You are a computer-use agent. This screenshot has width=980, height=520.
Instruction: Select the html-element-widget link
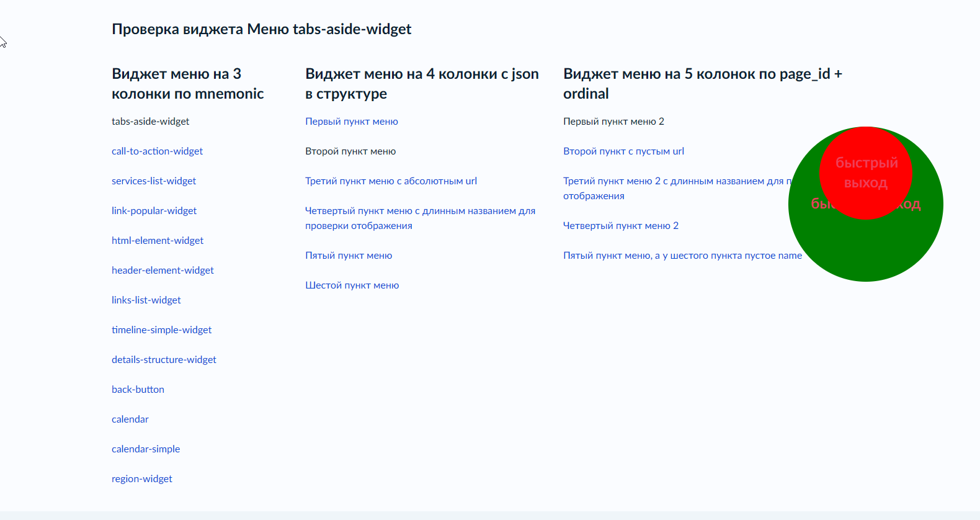click(158, 241)
